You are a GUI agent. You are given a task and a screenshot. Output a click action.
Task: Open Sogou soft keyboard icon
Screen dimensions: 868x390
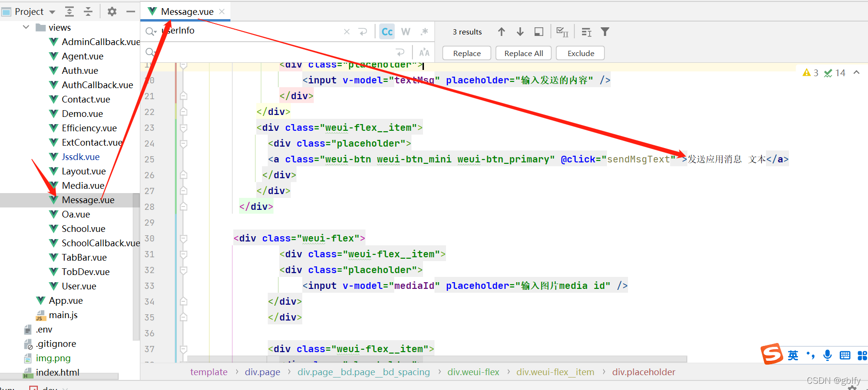[845, 355]
